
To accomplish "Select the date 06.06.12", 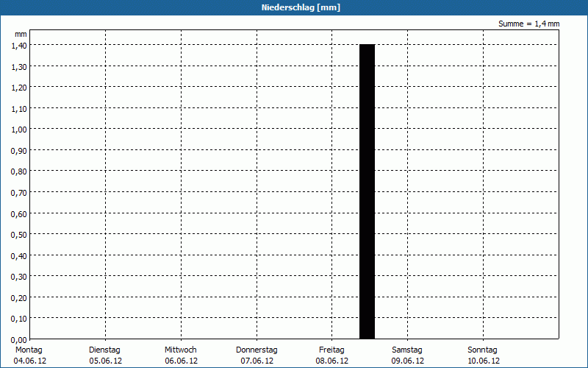I will pyautogui.click(x=182, y=361).
